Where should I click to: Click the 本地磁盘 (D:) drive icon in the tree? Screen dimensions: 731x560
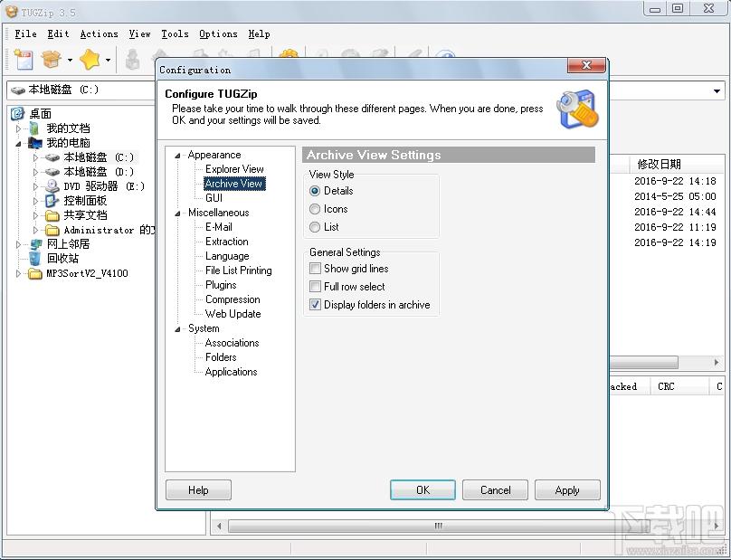tap(52, 172)
